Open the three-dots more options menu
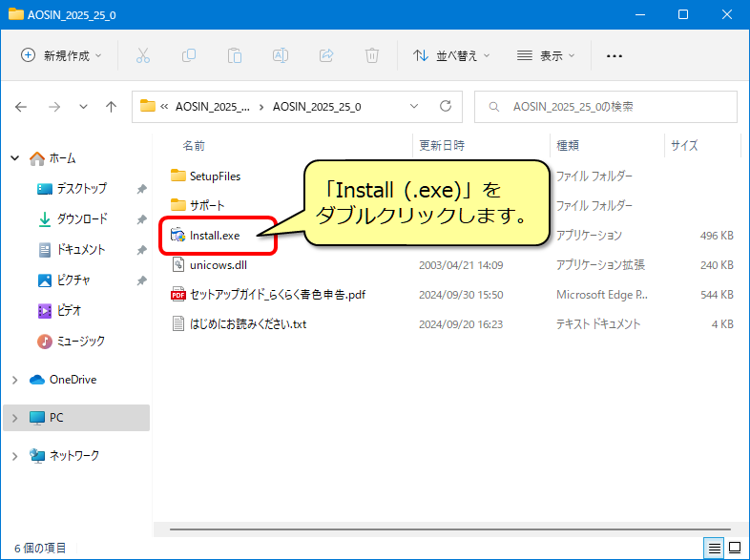This screenshot has width=750, height=560. click(x=615, y=55)
